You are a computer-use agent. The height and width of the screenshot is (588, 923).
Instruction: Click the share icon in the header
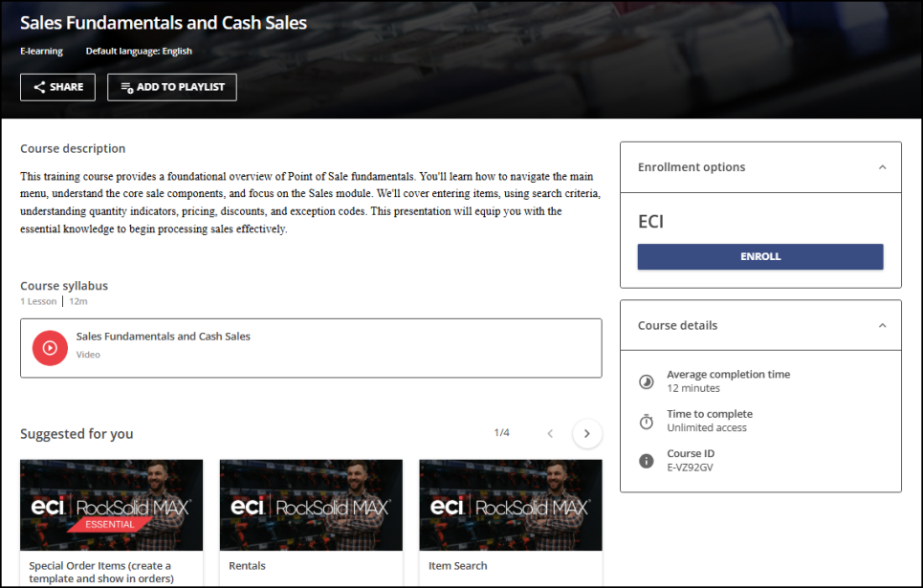point(39,87)
